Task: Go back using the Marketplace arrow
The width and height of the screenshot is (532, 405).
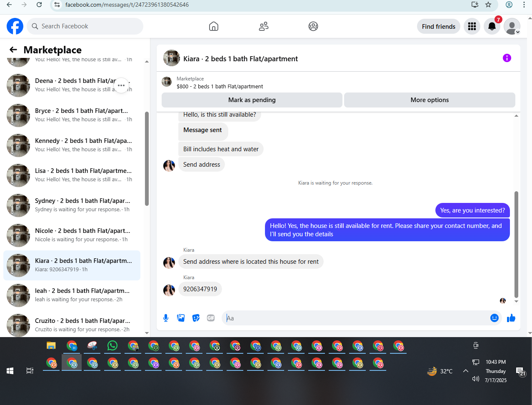Action: click(x=13, y=50)
